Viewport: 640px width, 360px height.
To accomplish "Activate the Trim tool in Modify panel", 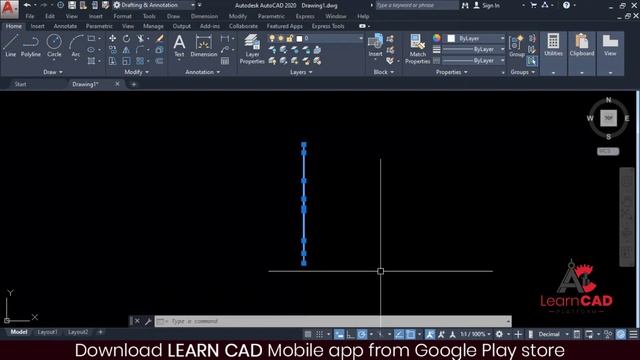I will point(140,38).
